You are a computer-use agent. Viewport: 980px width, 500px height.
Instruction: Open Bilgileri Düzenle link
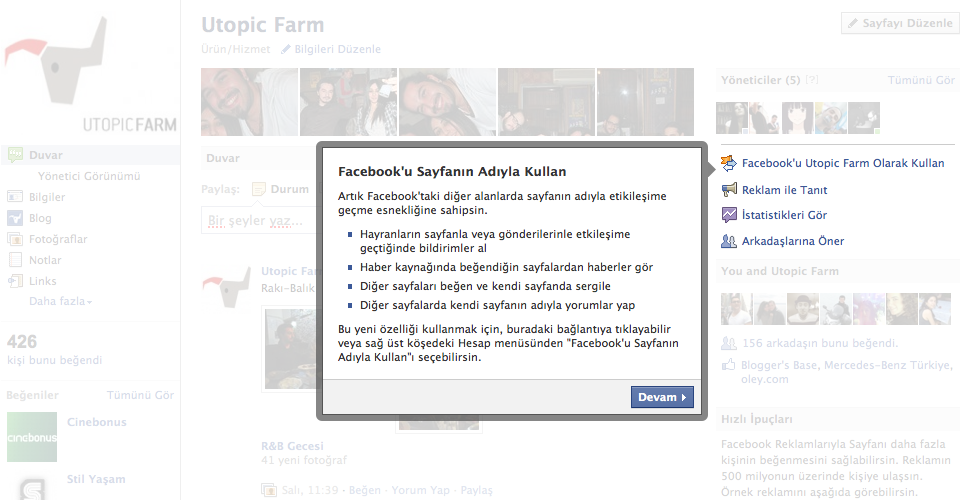pos(338,49)
